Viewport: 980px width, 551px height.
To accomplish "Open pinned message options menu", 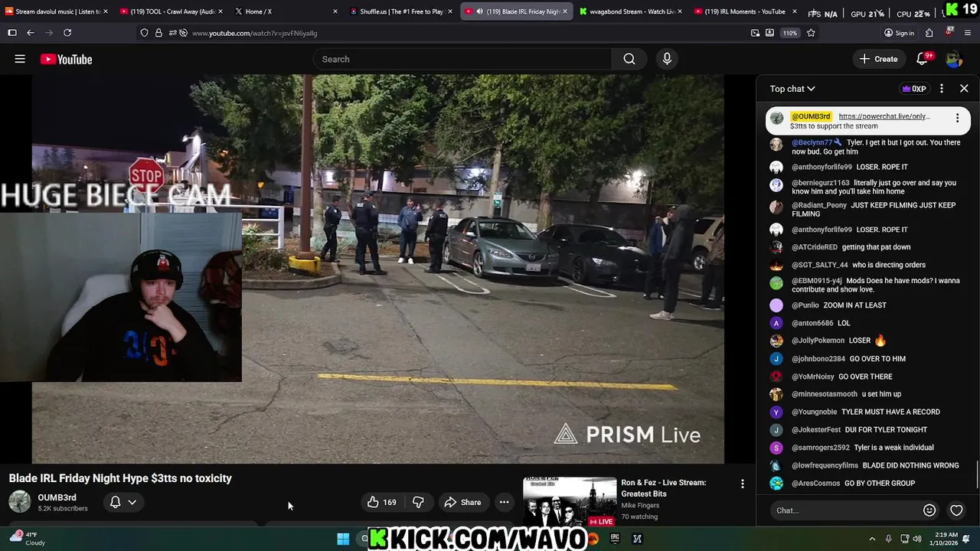I will [x=957, y=117].
